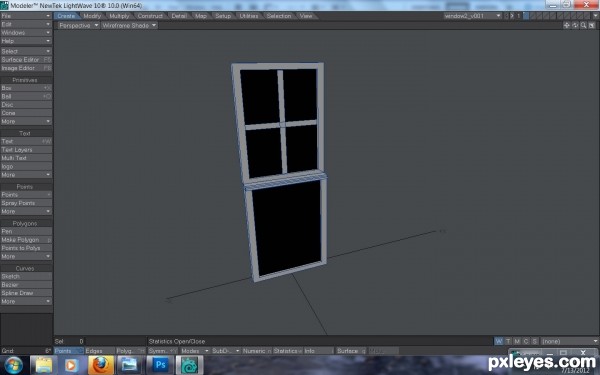Open the Perspective view type dropdown
This screenshot has width=600, height=375.
pos(79,25)
